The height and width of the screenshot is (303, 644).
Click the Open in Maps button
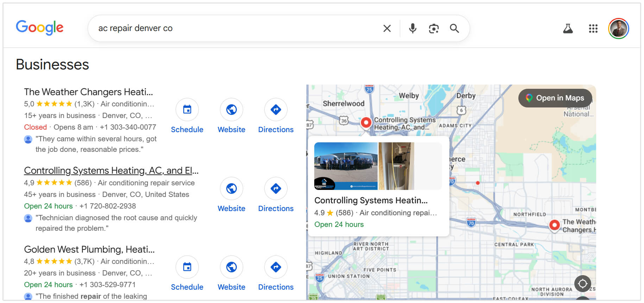tap(555, 98)
